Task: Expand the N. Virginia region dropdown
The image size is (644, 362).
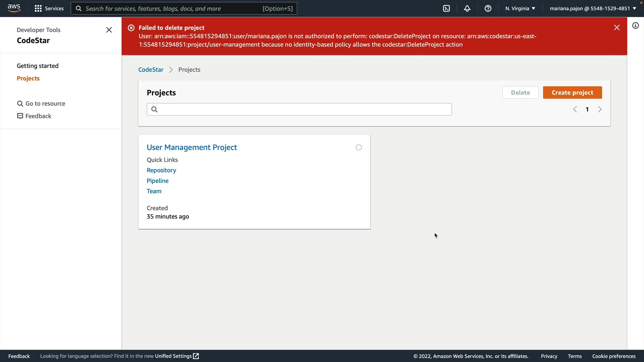Action: tap(520, 8)
